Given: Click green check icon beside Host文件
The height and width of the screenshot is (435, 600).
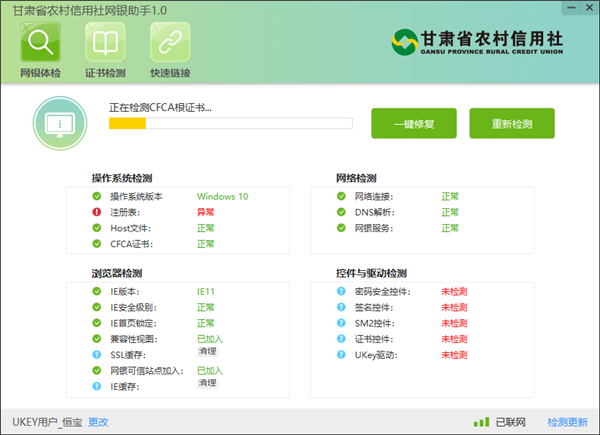Looking at the screenshot, I should pyautogui.click(x=97, y=228).
